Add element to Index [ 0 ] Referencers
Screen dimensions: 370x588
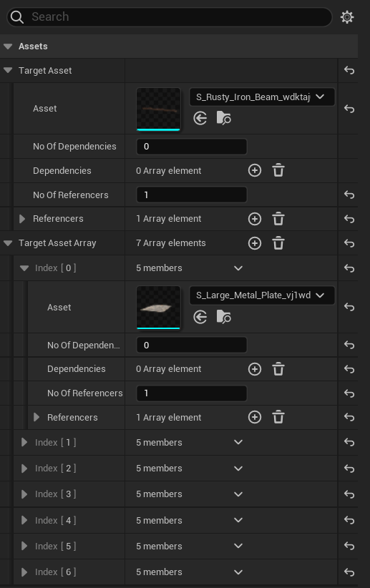[x=255, y=417]
